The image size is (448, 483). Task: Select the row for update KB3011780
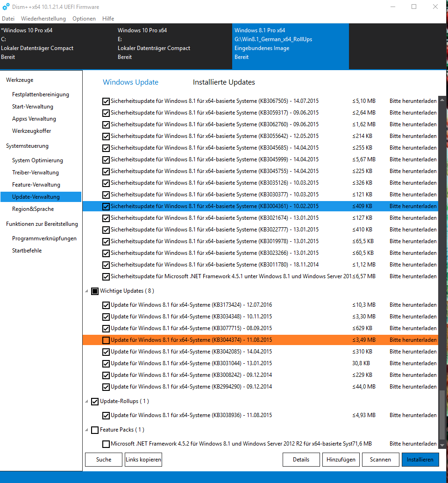260,265
